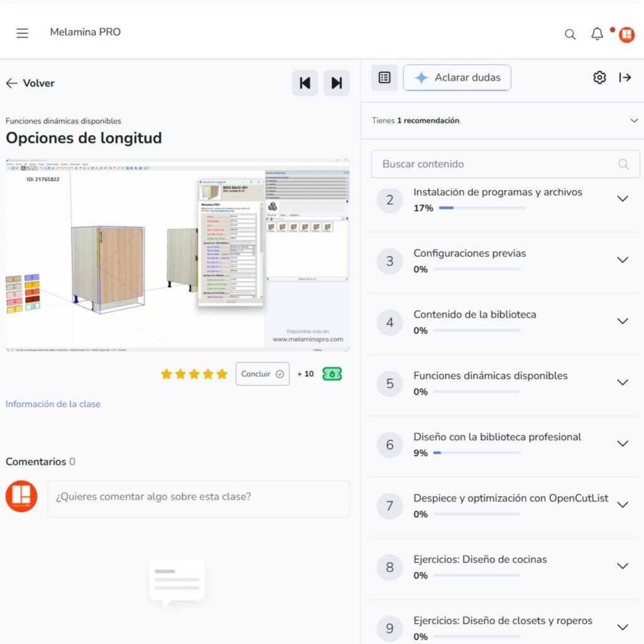Toggle course content list panel

pos(384,77)
